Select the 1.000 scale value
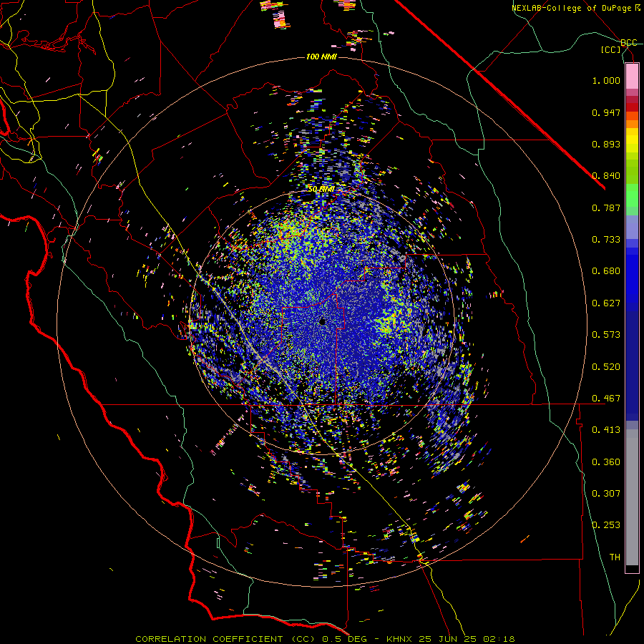Viewport: 644px width, 644px height. 606,80
